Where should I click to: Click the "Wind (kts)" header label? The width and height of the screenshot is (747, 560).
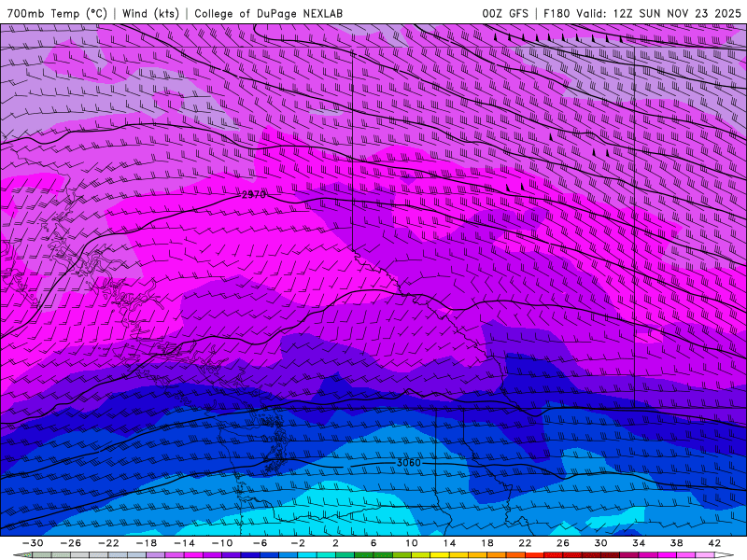tap(150, 13)
